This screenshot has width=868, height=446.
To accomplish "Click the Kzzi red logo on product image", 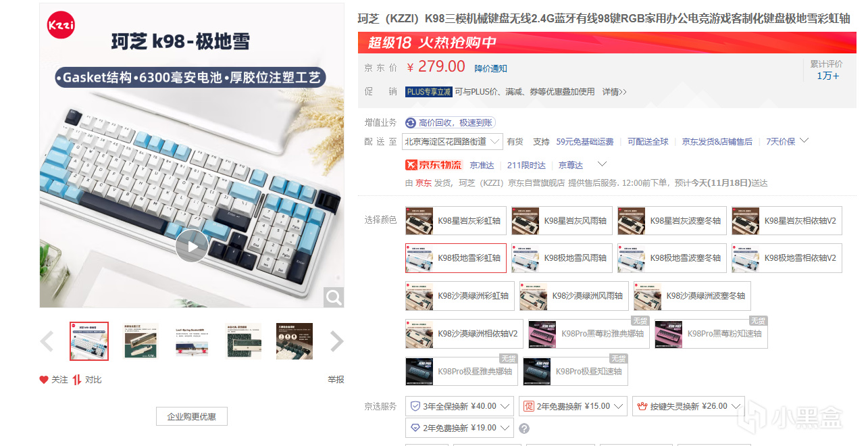I will [x=61, y=25].
